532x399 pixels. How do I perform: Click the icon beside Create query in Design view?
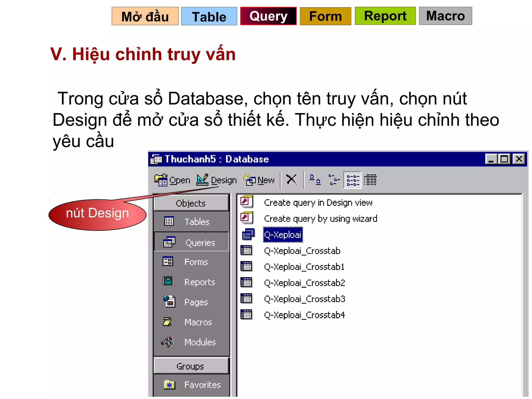[247, 202]
